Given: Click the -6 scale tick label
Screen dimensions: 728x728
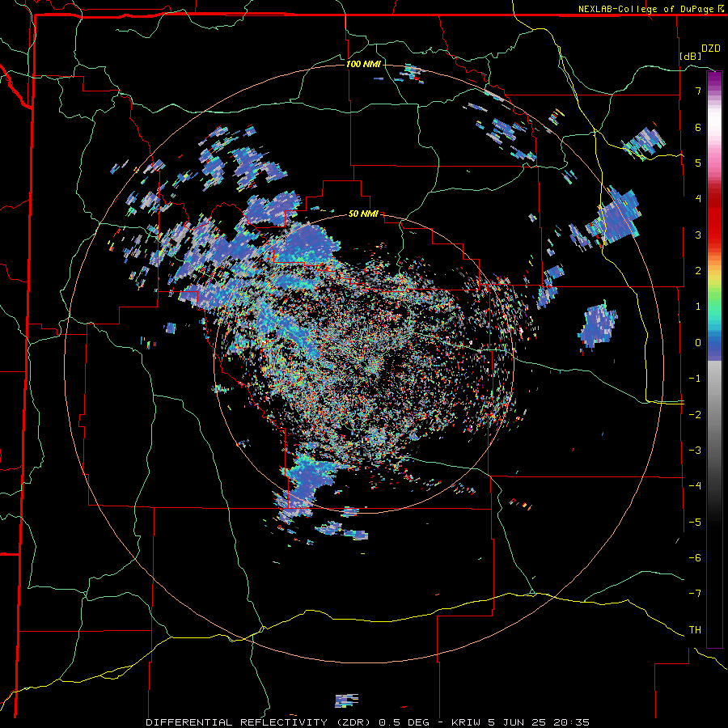Looking at the screenshot, I should (x=695, y=558).
